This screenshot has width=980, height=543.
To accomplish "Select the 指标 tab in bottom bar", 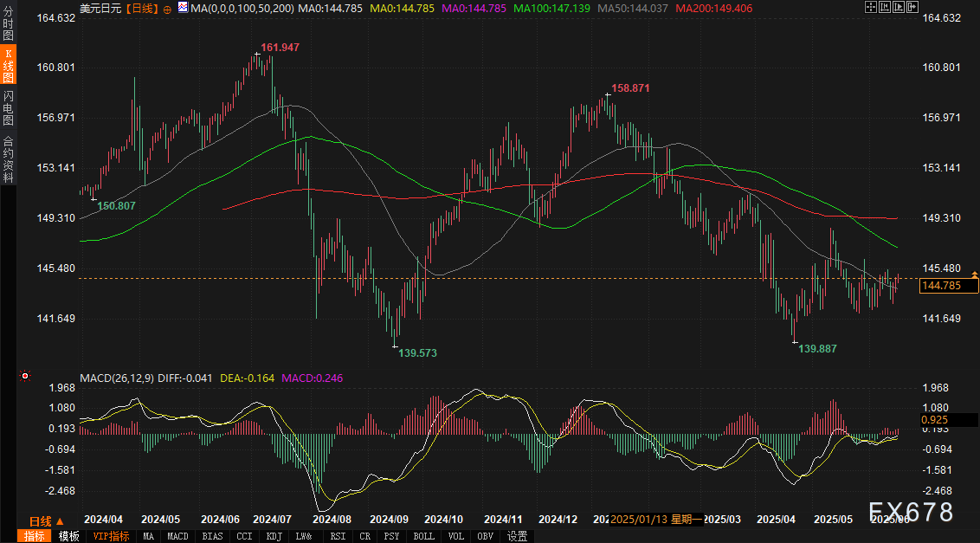I will pos(35,536).
